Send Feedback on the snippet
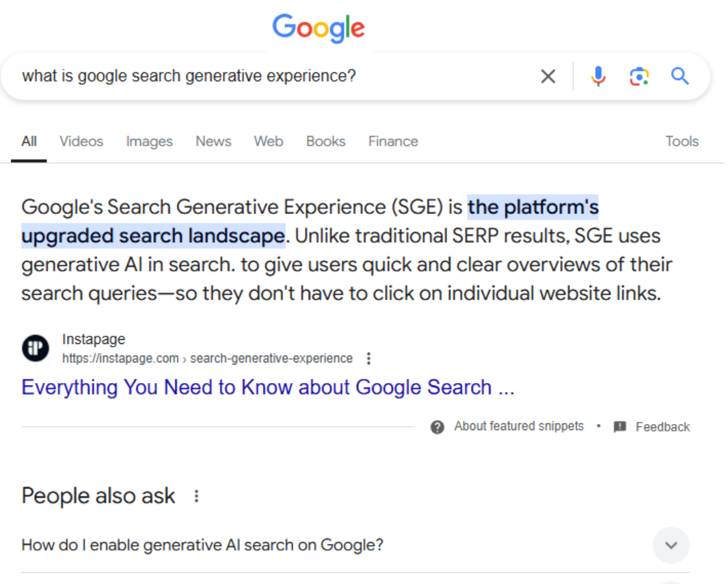Screen dimensions: 728x584 point(662,427)
